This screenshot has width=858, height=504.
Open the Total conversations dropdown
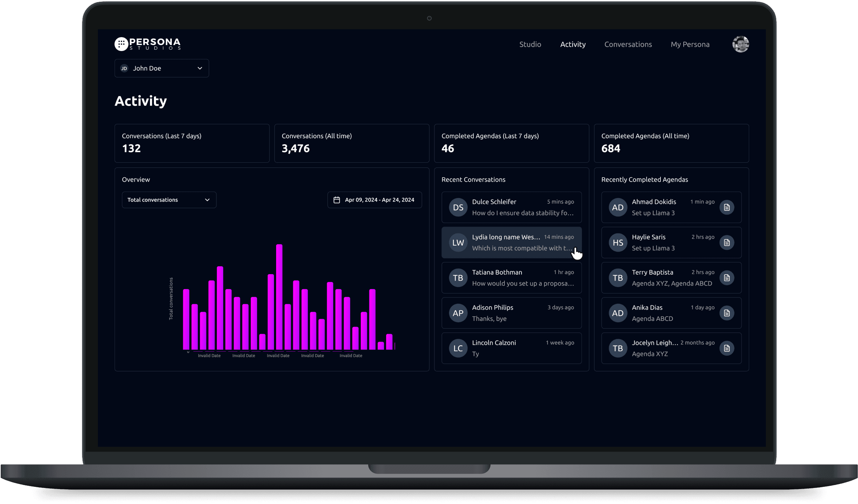[169, 200]
